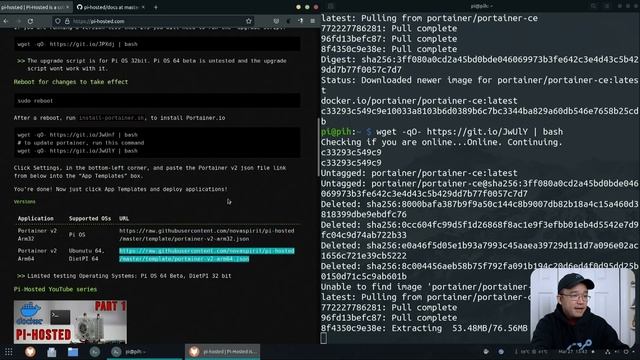The height and width of the screenshot is (360, 640).
Task: Click the 'Reboot for changes to take effect' heading
Action: (71, 82)
